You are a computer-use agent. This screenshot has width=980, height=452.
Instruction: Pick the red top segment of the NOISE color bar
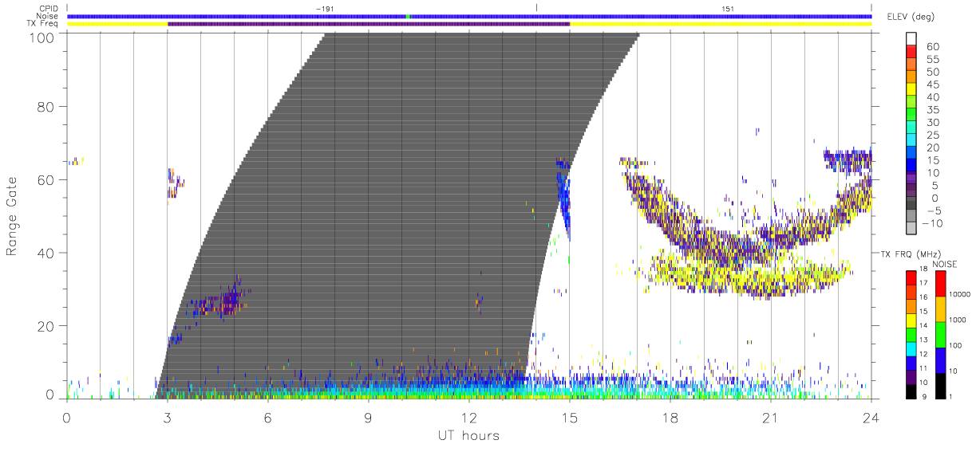(941, 284)
